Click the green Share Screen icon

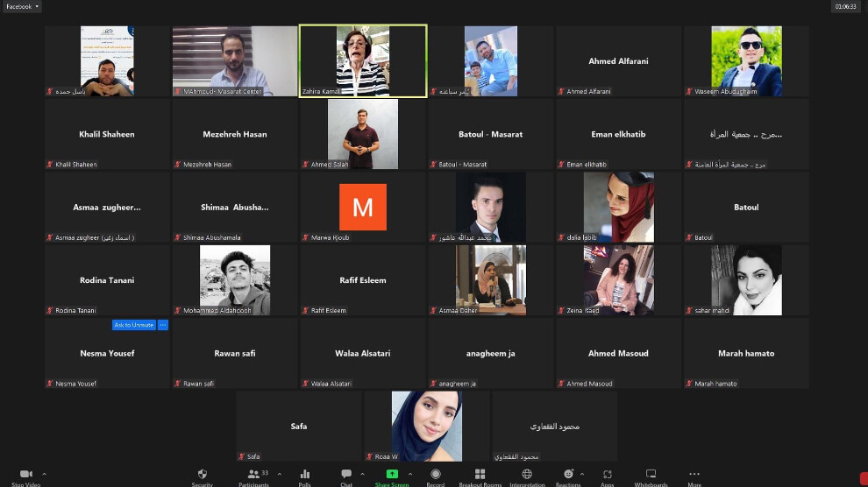pos(392,475)
